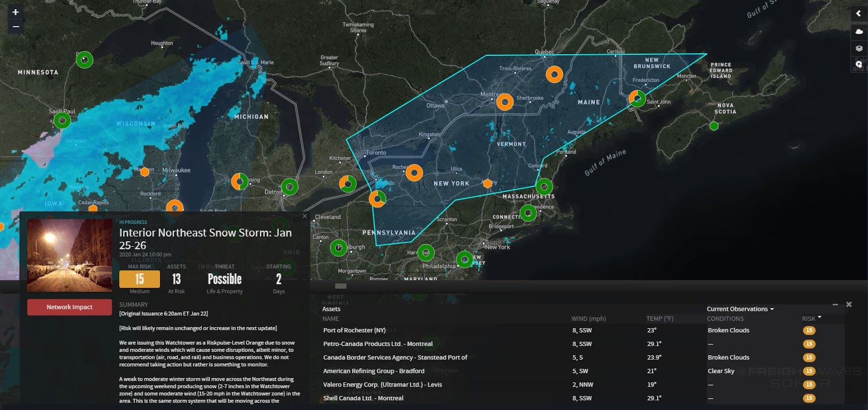This screenshot has height=410, width=868.
Task: Close the Assets table panel
Action: [x=849, y=305]
